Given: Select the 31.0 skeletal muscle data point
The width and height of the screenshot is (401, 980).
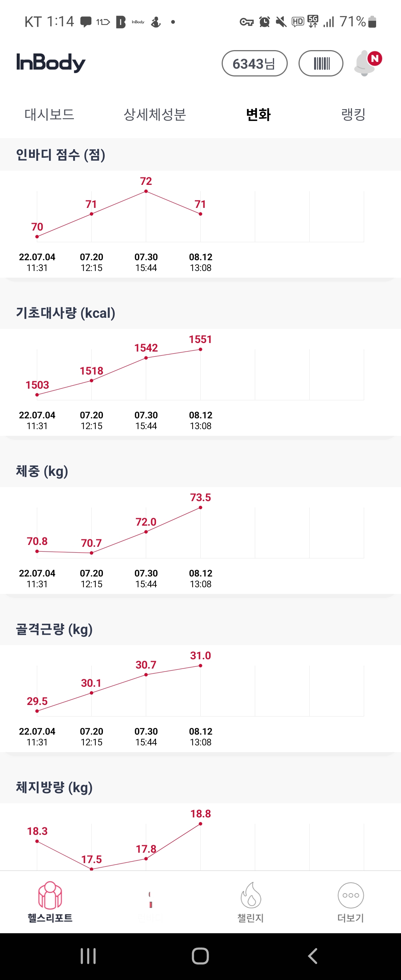Looking at the screenshot, I should 200,666.
